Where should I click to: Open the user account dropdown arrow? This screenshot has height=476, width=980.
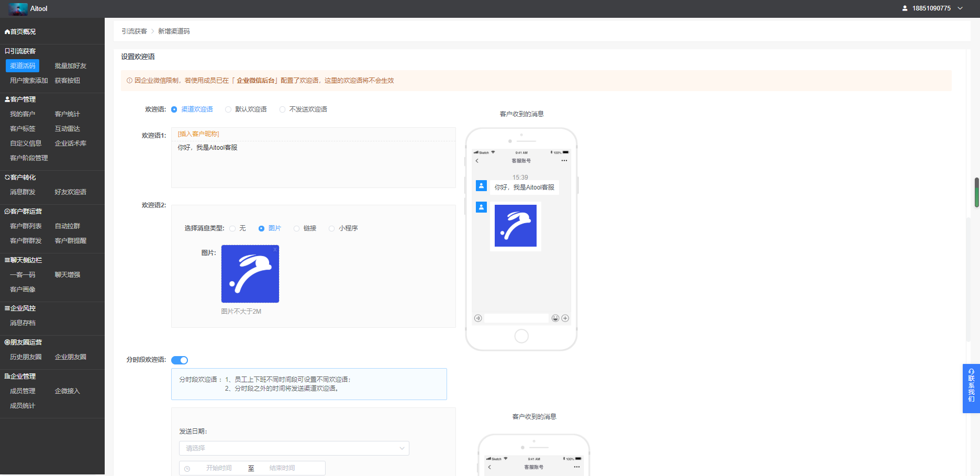tap(960, 8)
